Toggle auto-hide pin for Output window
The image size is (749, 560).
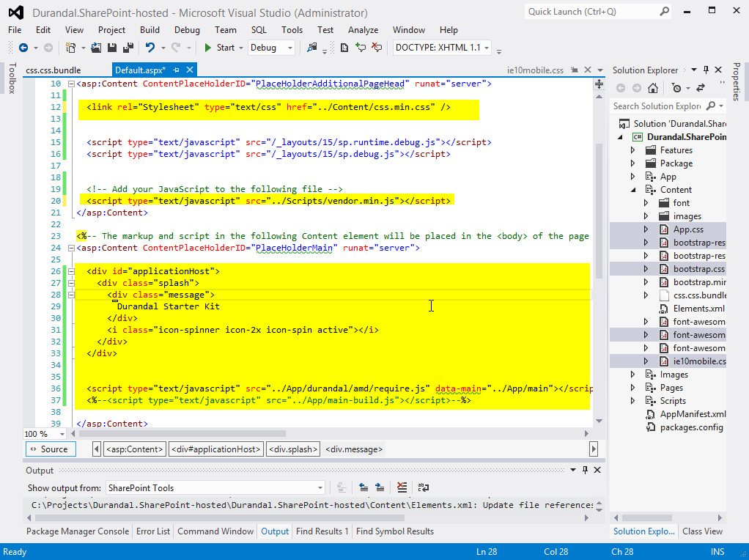tap(585, 470)
